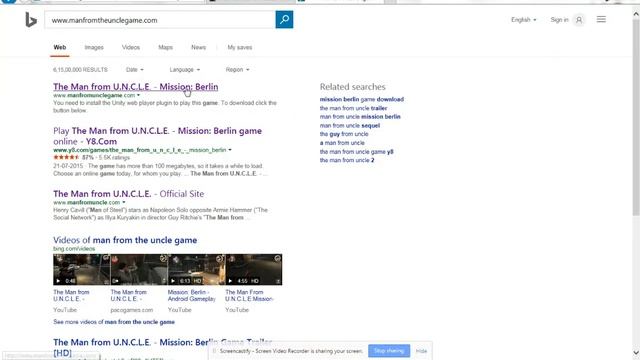This screenshot has height=360, width=640.
Task: Click related search mission berlin game download
Action: 362,99
